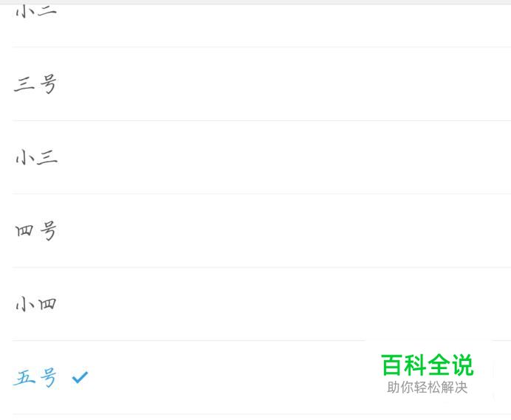Viewport: 511px width, 420px height.
Task: Click the 号 character in 四号
Action: tap(48, 231)
